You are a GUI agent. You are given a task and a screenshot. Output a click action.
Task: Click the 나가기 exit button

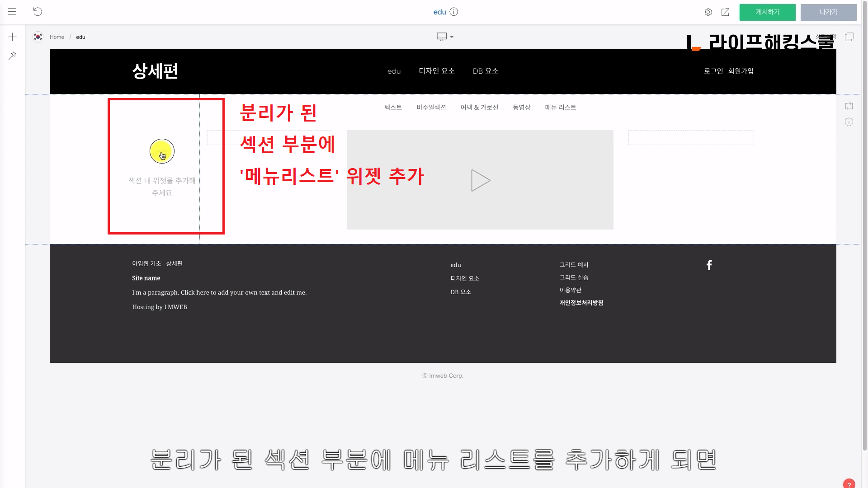point(828,12)
